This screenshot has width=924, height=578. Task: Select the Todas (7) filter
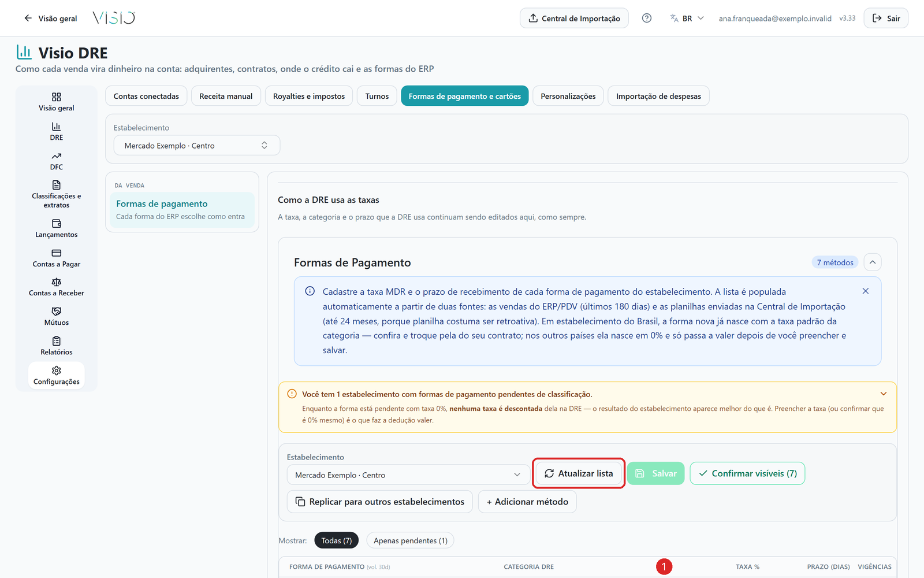(337, 540)
